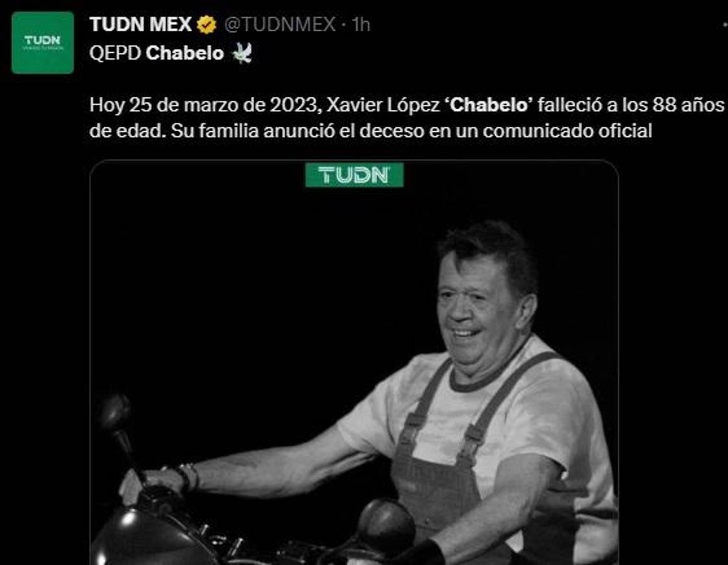728x565 pixels.
Task: Click the name Xavier López in the tweet
Action: pos(383,105)
